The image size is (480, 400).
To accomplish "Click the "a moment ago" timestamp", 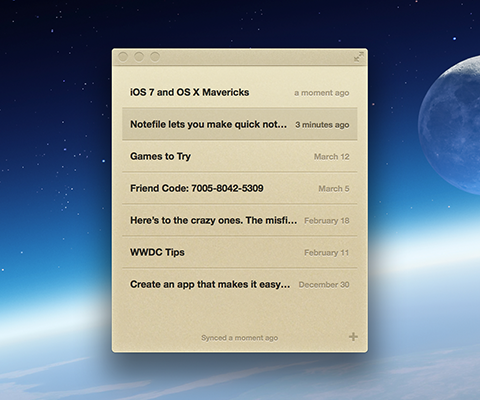I will point(322,93).
